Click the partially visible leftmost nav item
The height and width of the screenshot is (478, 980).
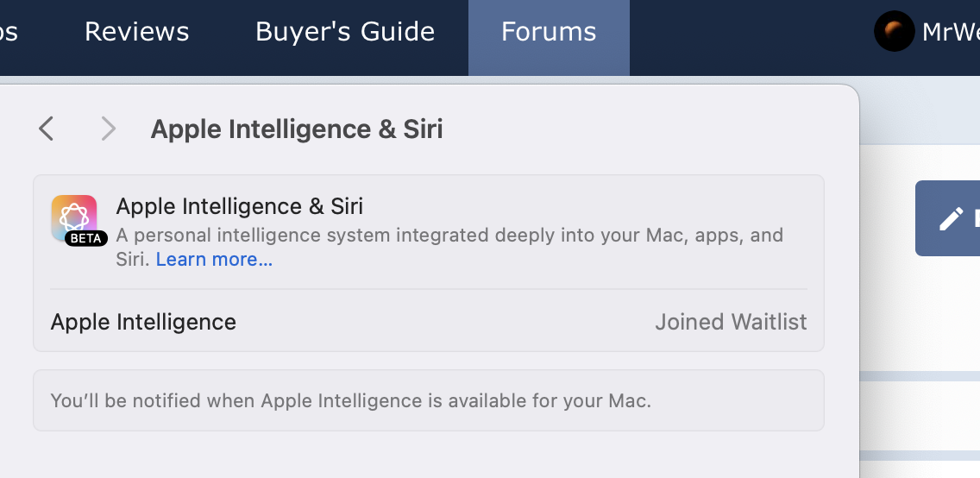point(9,32)
